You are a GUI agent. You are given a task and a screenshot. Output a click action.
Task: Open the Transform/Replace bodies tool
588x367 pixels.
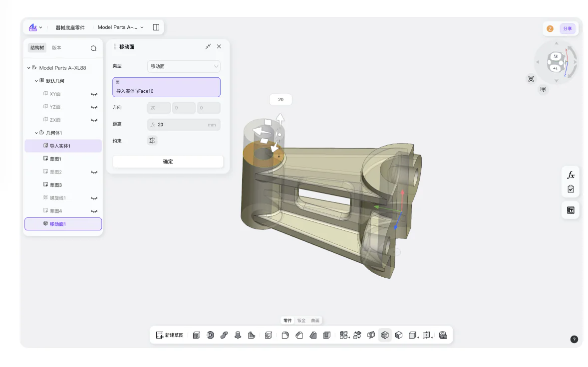[x=358, y=335]
